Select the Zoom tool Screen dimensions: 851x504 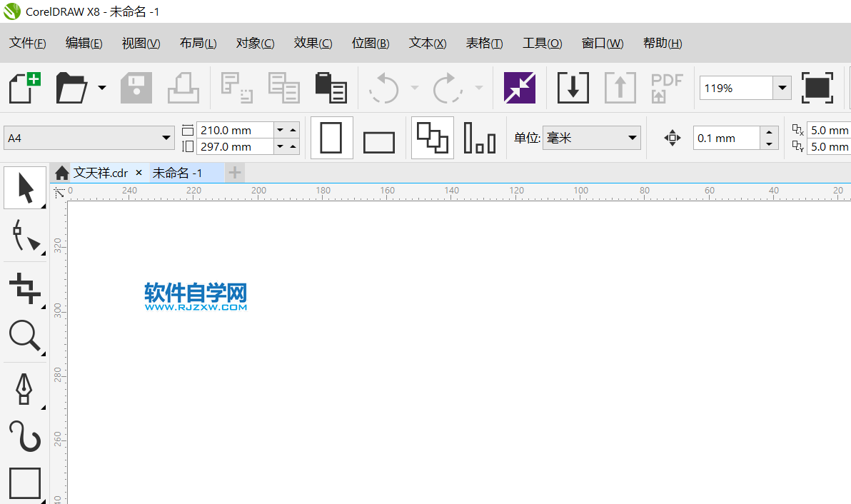(24, 336)
